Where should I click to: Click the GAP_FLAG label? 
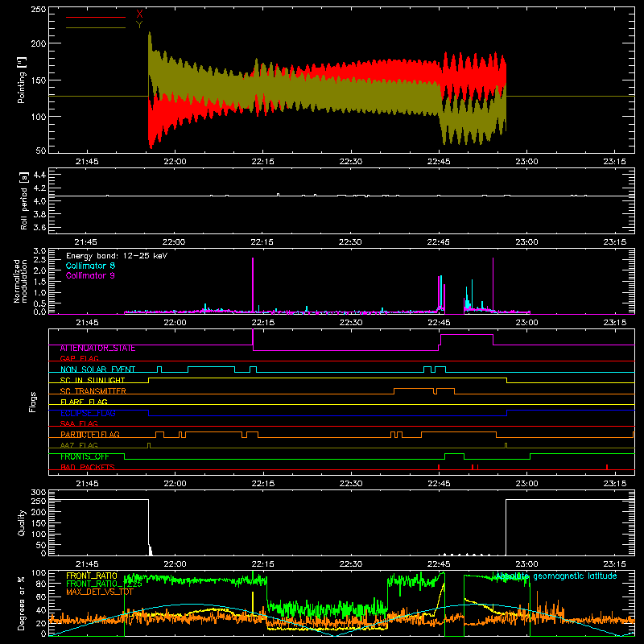pyautogui.click(x=79, y=358)
